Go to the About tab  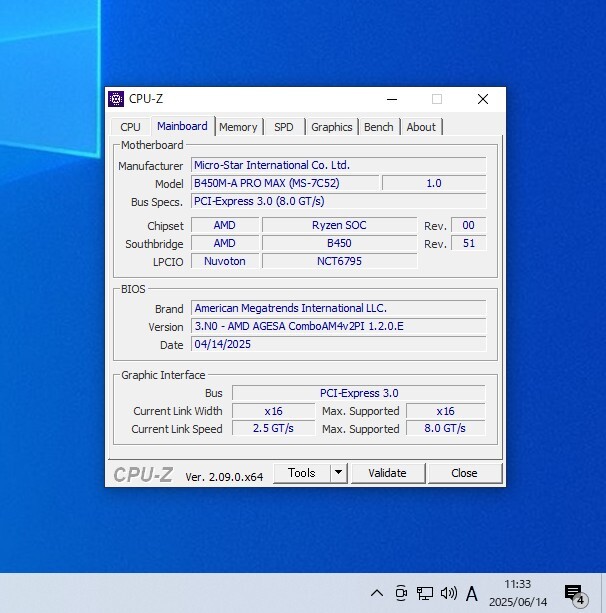pyautogui.click(x=421, y=127)
